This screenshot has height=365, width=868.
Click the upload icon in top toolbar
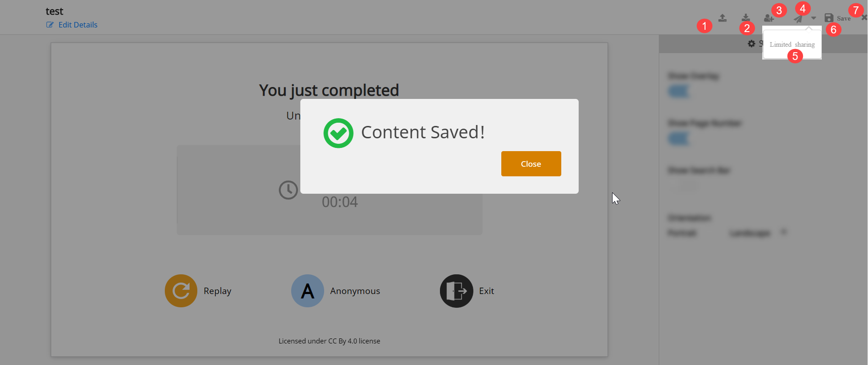722,18
